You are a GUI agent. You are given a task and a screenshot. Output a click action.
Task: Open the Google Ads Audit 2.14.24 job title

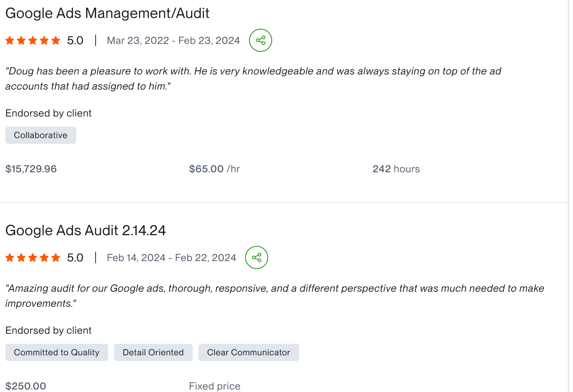[86, 231]
